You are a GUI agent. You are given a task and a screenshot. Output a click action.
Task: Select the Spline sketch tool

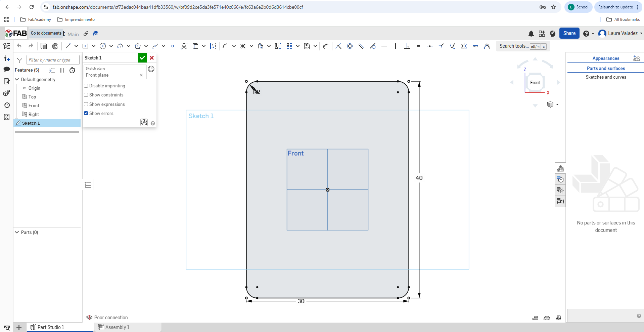click(155, 46)
